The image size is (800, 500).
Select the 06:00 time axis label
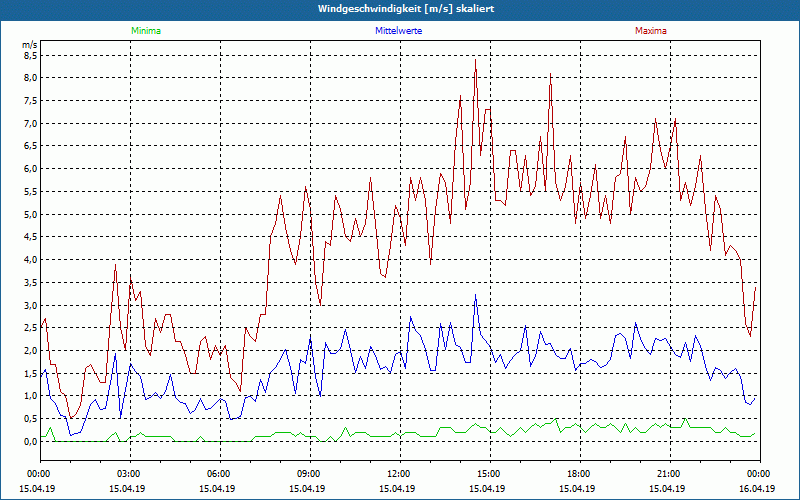coord(219,474)
